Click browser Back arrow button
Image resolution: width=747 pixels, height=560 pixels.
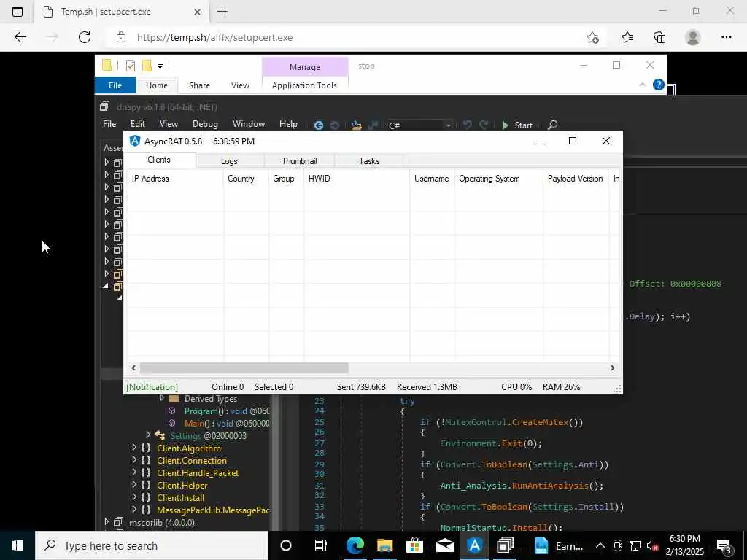20,37
